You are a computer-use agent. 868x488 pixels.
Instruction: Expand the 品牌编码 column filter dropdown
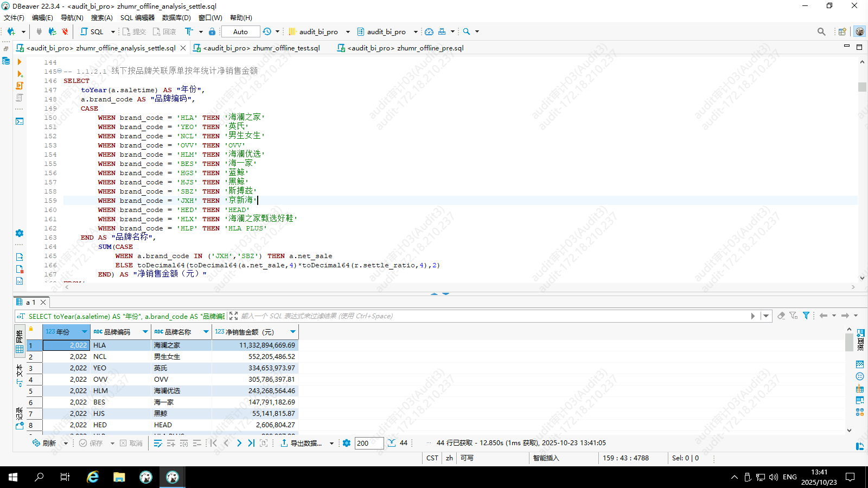tap(145, 332)
